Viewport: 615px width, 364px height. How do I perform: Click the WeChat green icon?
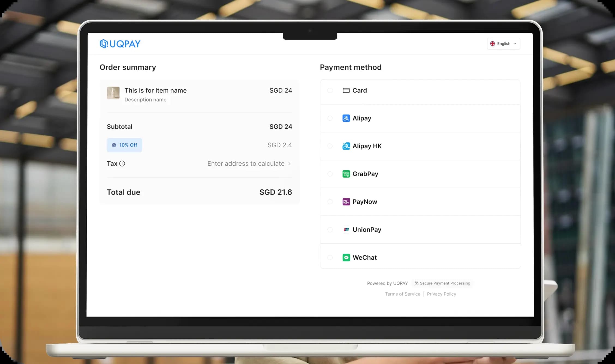(346, 257)
